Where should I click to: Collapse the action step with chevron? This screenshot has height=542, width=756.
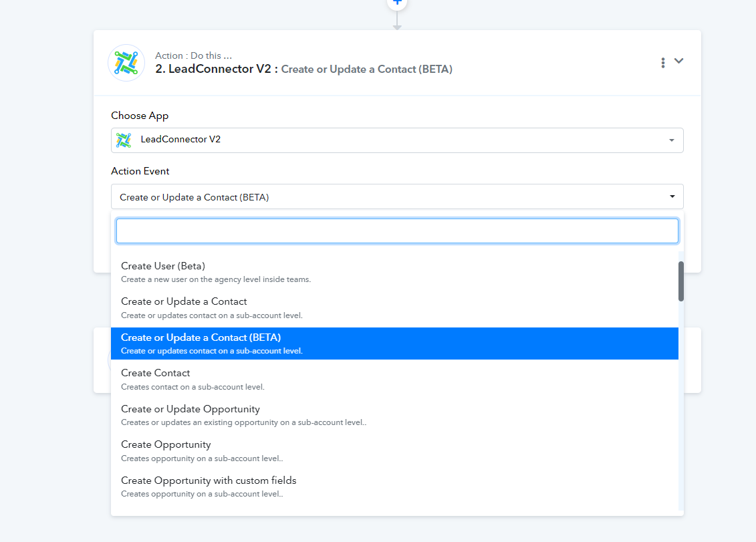click(x=679, y=61)
